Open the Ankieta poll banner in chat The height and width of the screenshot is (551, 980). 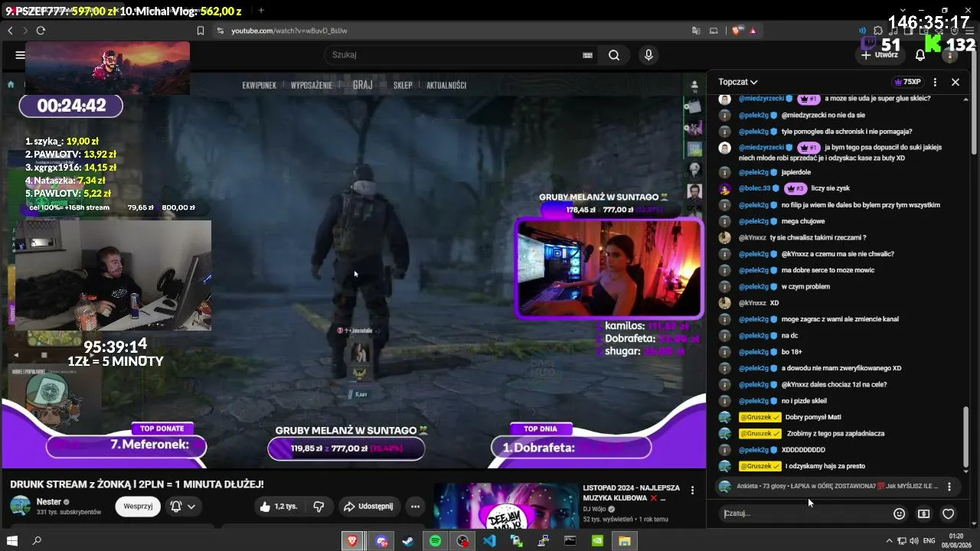837,486
